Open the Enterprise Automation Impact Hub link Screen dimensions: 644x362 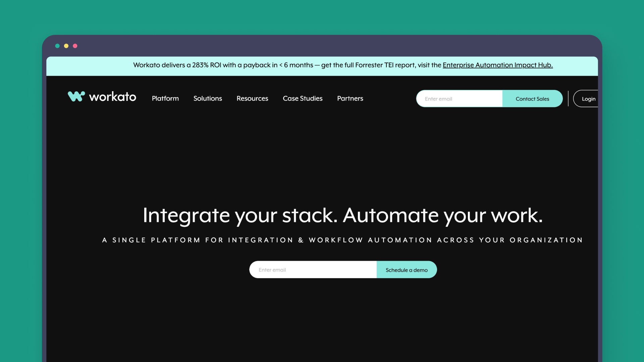coord(497,65)
